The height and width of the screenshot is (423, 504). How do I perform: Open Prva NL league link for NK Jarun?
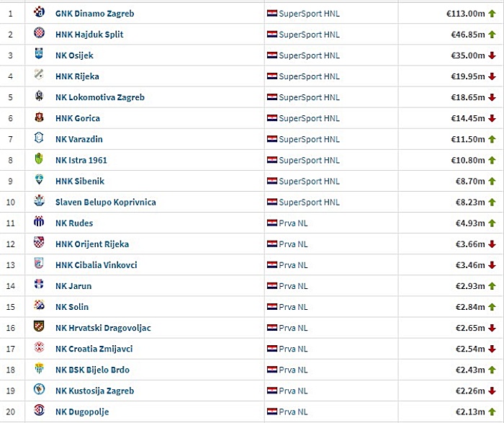point(293,286)
